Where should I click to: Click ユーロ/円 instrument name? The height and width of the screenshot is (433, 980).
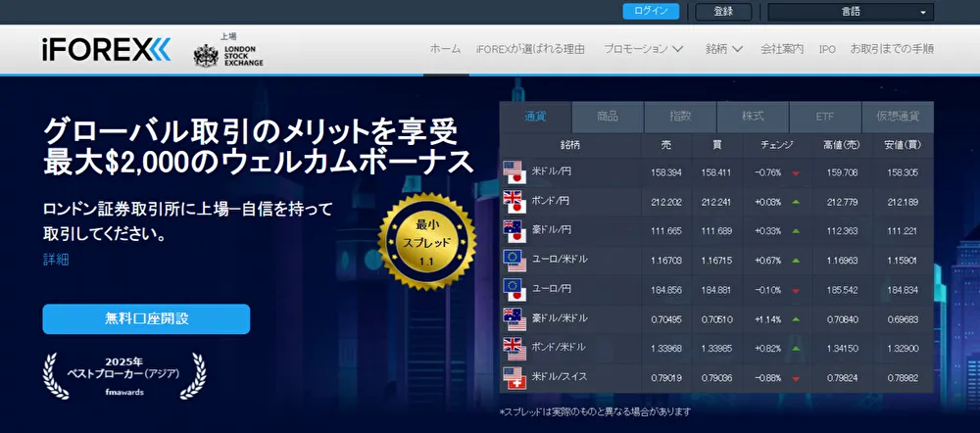pyautogui.click(x=550, y=289)
